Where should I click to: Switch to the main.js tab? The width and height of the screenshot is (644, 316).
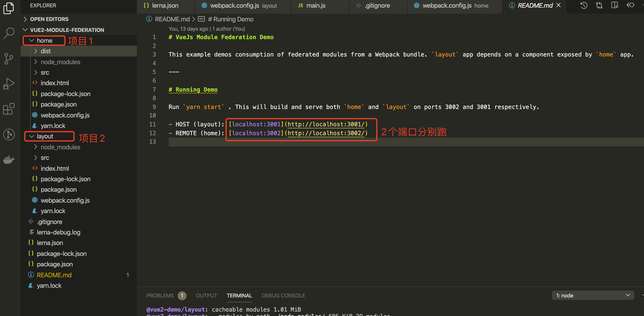coord(316,5)
